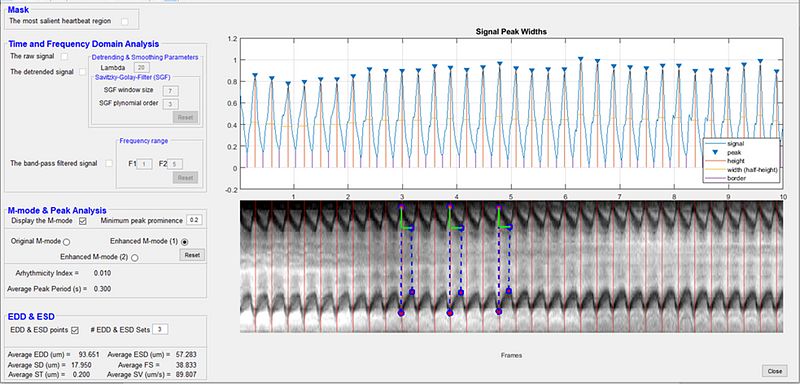Uncheck Display the M-mode checkbox

point(83,221)
